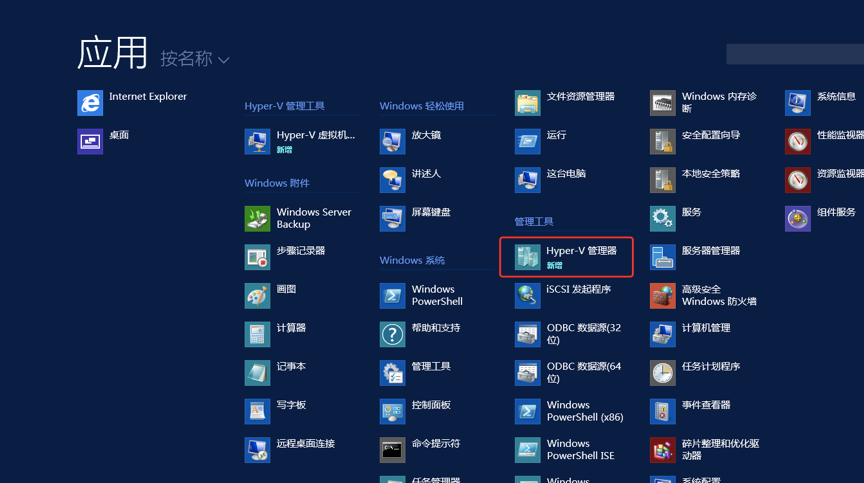Open 计算器 calculator icon
The height and width of the screenshot is (483, 864).
[x=257, y=334]
